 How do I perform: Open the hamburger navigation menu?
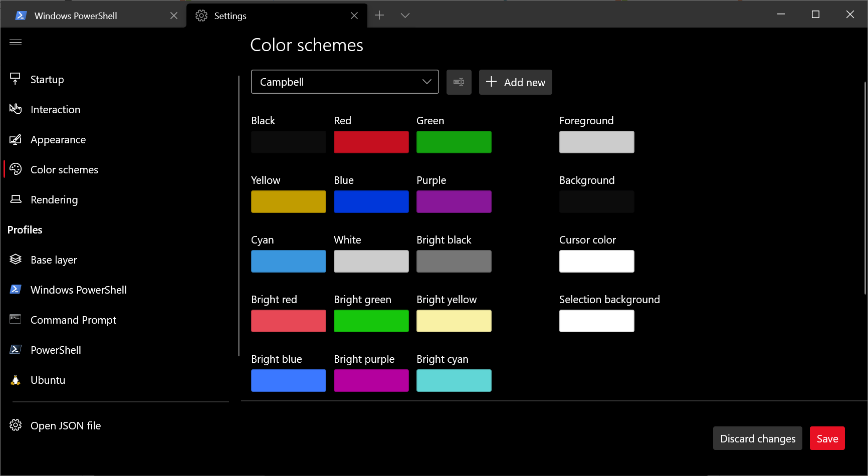coord(15,42)
